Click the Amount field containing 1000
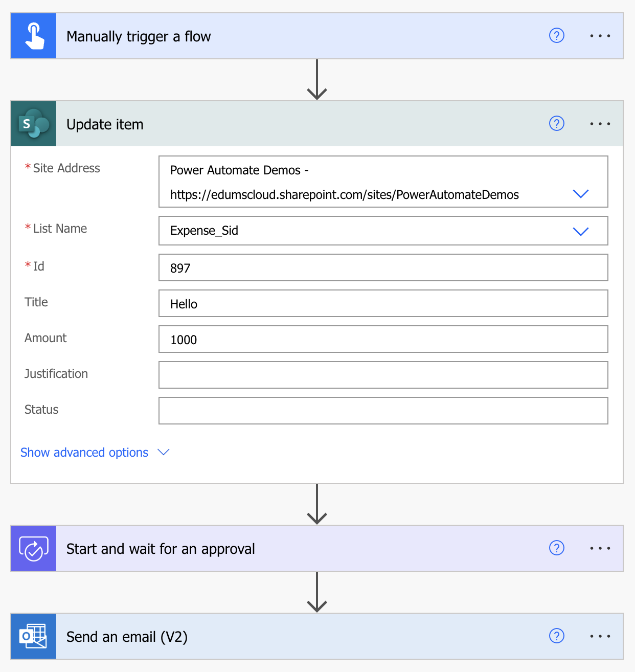 [383, 340]
